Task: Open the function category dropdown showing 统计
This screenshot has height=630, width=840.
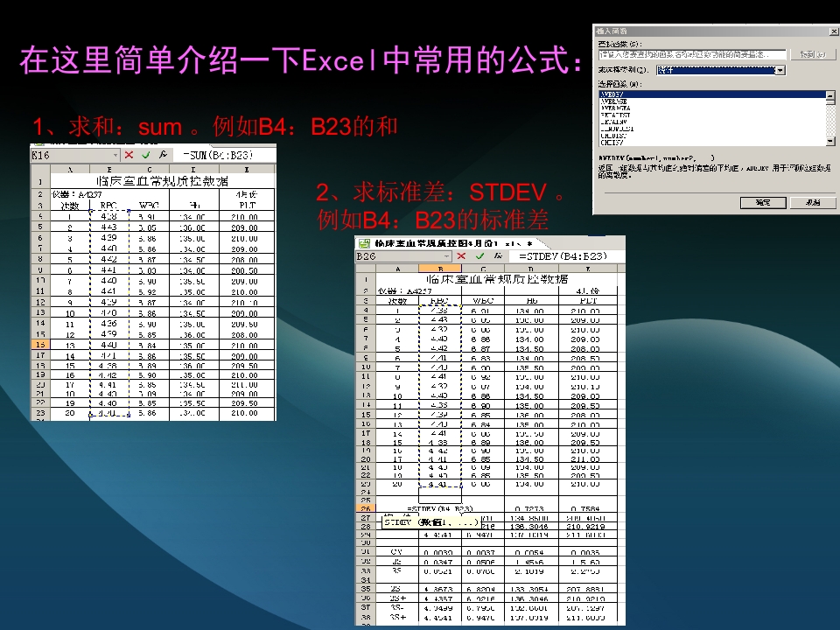Action: 780,71
